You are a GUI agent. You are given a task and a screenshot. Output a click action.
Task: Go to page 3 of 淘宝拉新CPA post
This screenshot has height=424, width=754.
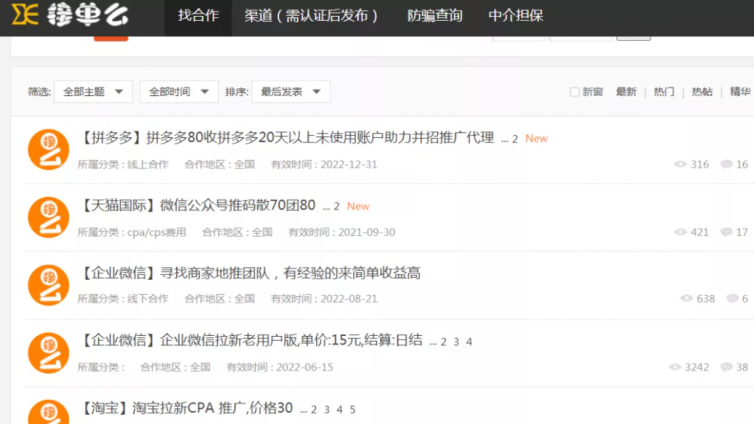[x=327, y=410]
